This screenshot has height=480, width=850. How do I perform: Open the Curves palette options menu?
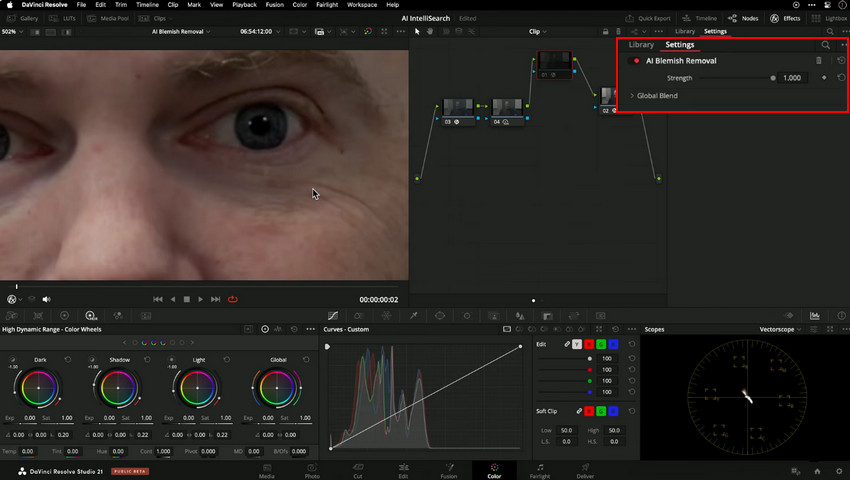632,329
